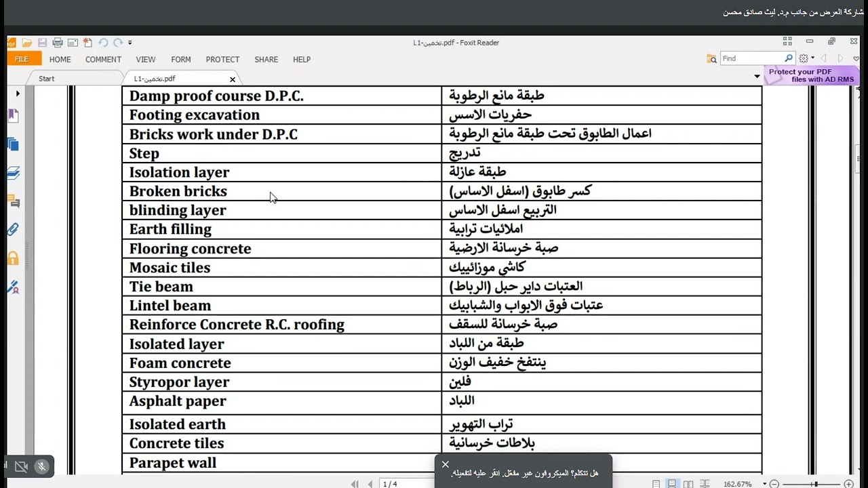The height and width of the screenshot is (488, 868).
Task: Click the "Lintel beam" table cell
Action: point(282,306)
